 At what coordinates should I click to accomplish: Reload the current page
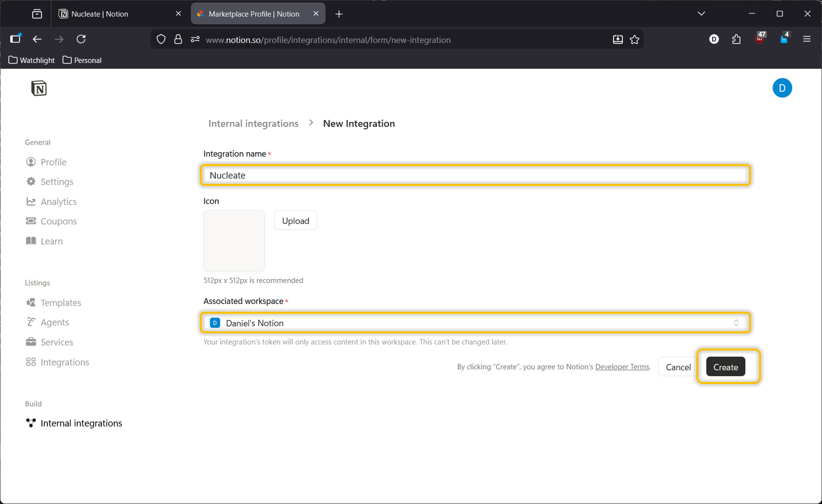pyautogui.click(x=81, y=39)
